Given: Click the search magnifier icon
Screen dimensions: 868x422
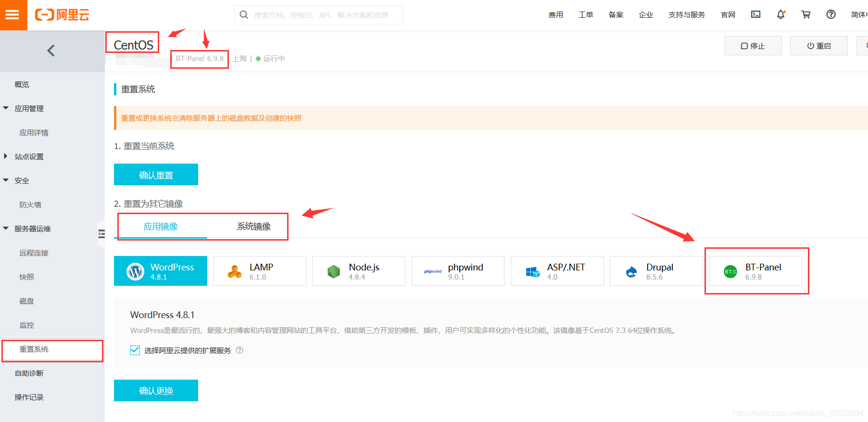Looking at the screenshot, I should pos(244,15).
